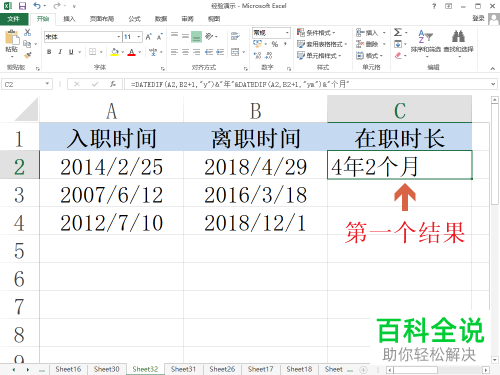
Task: Apply percent style to the cell
Action: 275,44
